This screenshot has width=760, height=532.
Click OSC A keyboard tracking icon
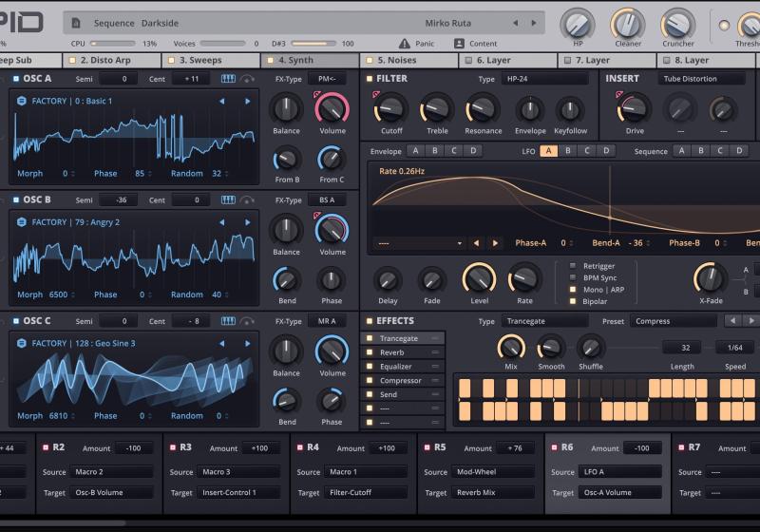pos(228,79)
